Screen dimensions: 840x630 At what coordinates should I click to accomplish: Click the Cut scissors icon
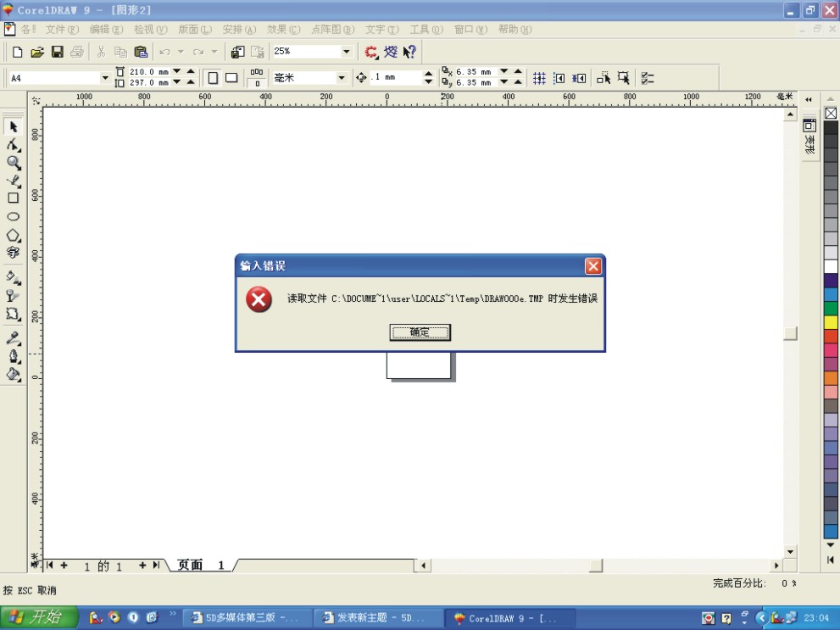[101, 52]
